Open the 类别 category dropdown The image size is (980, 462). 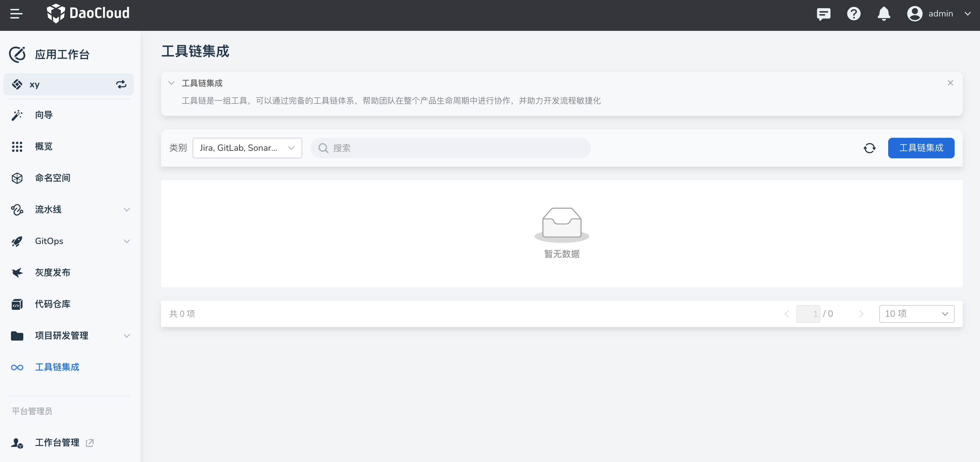(247, 148)
